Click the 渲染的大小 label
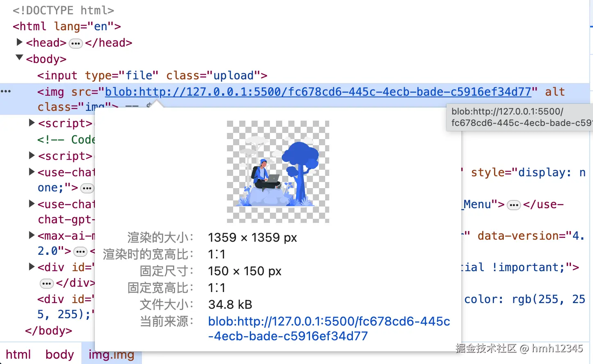Viewport: 593px width, 364px height. tap(160, 238)
